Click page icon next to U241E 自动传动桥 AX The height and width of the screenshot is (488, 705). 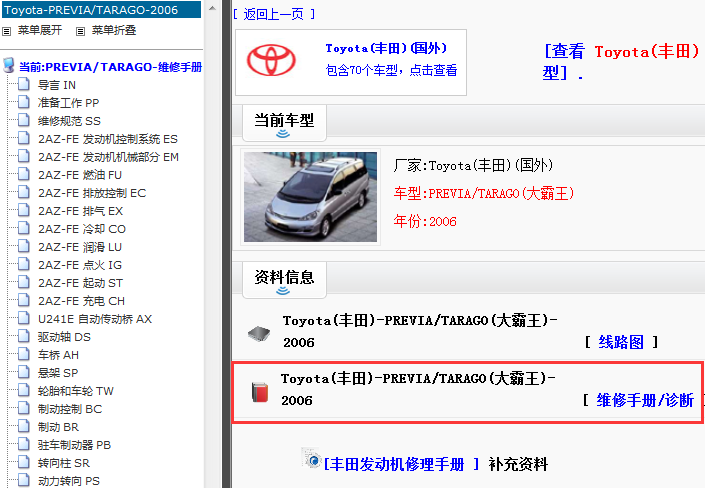click(24, 318)
